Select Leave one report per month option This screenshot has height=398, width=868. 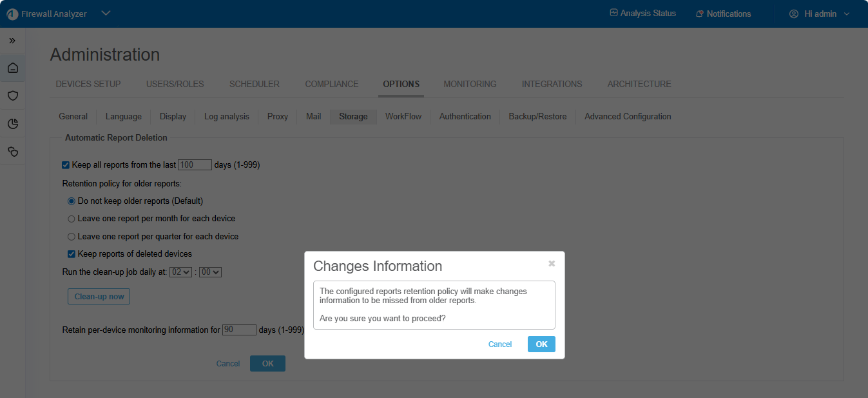click(72, 219)
